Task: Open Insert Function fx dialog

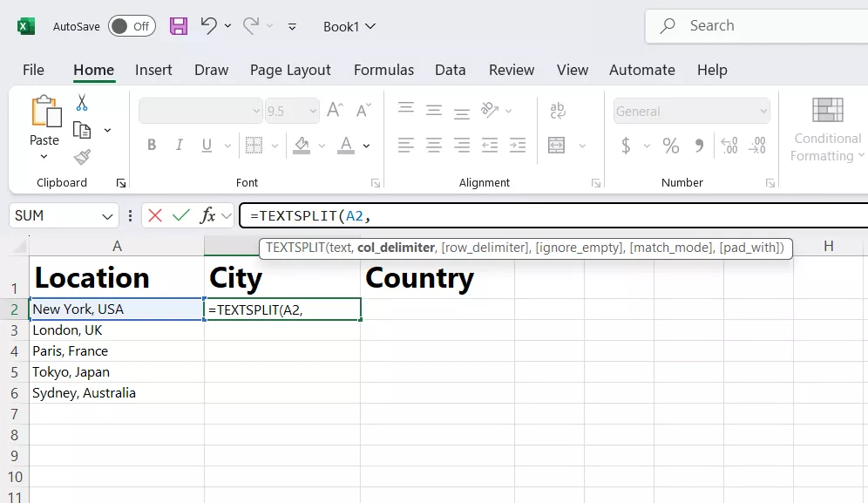Action: coord(208,215)
